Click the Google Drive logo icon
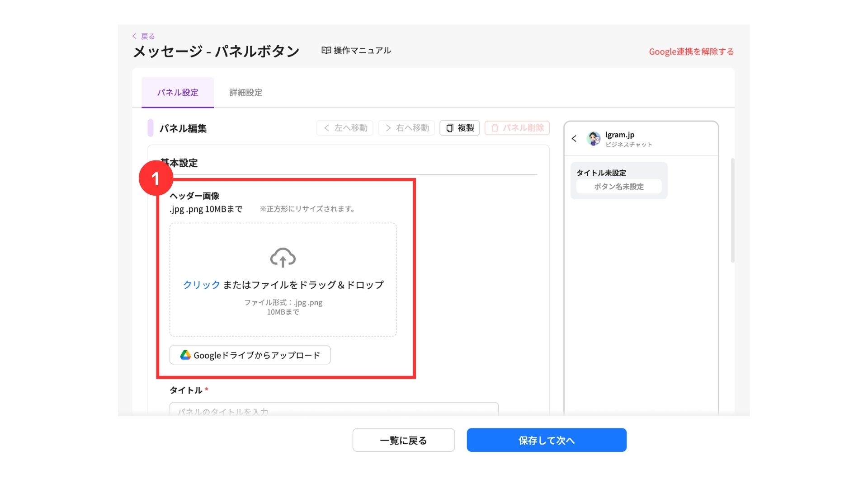The width and height of the screenshot is (868, 488). tap(185, 355)
